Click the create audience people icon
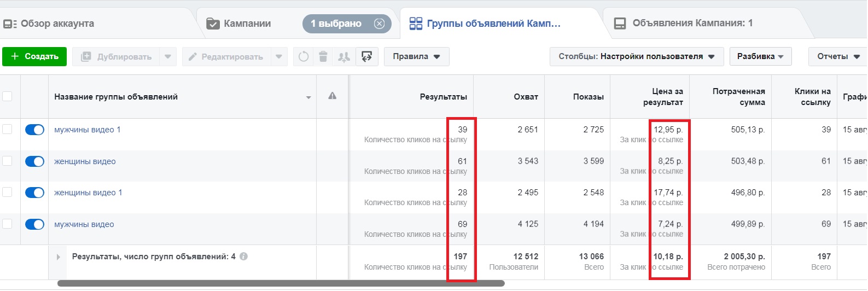 pos(344,56)
